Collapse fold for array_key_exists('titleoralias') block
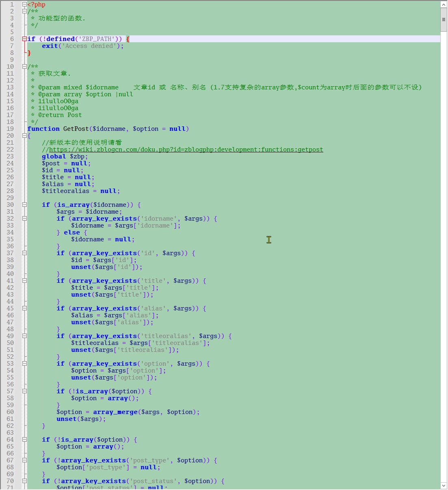Screen dimensions: 448x490 tap(24, 336)
